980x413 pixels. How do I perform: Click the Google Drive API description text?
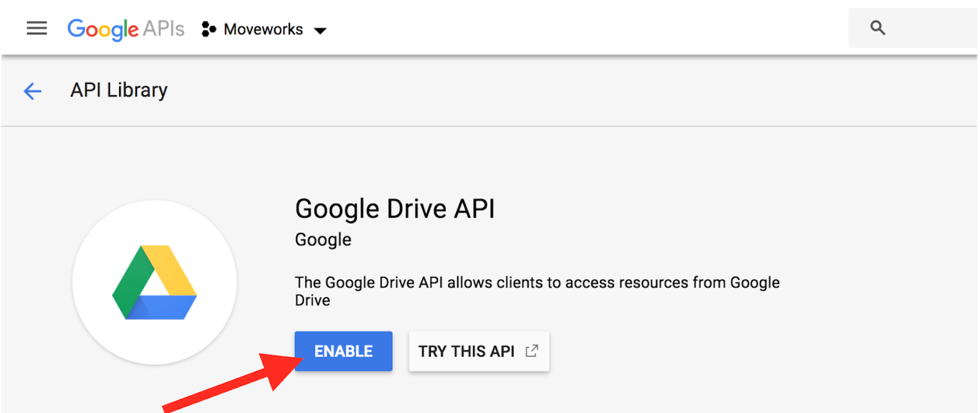point(537,291)
